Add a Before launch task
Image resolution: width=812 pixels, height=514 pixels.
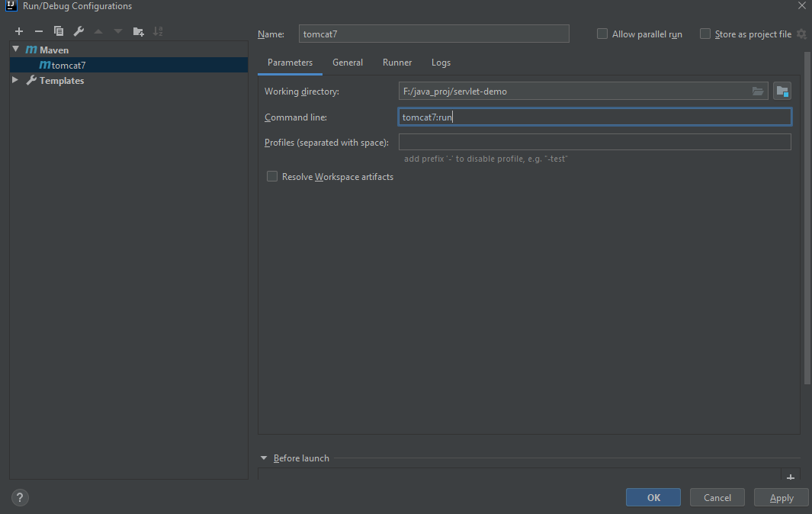tap(790, 477)
